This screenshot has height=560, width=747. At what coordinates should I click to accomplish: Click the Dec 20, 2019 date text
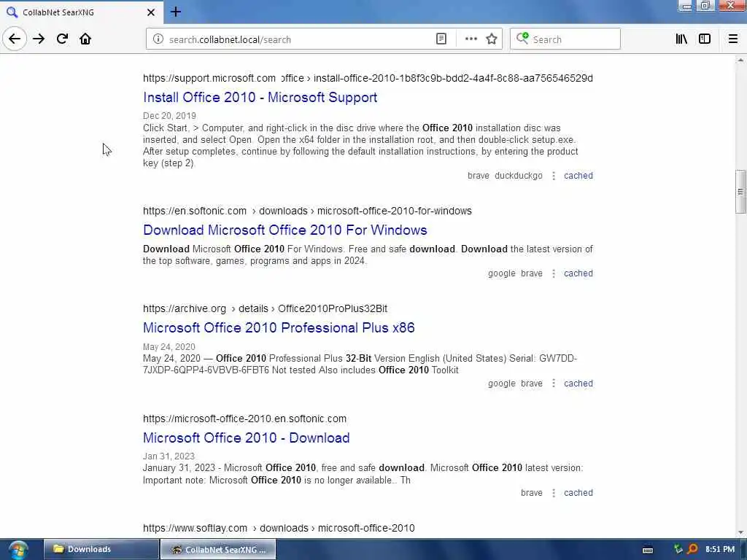169,116
